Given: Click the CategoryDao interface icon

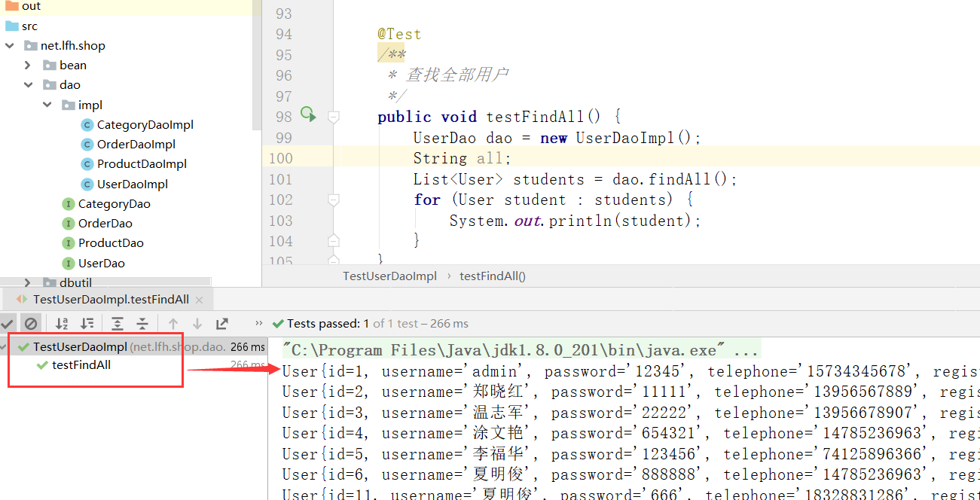Looking at the screenshot, I should click(68, 203).
